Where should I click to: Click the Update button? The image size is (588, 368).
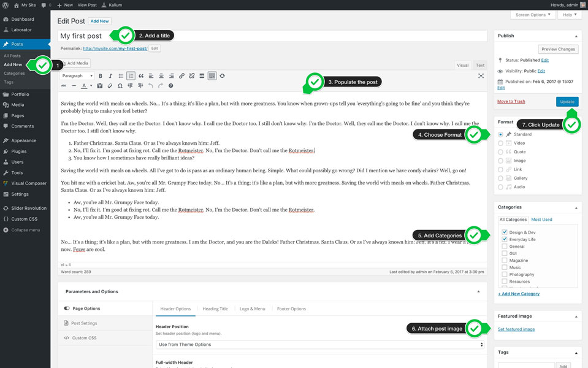pos(566,101)
